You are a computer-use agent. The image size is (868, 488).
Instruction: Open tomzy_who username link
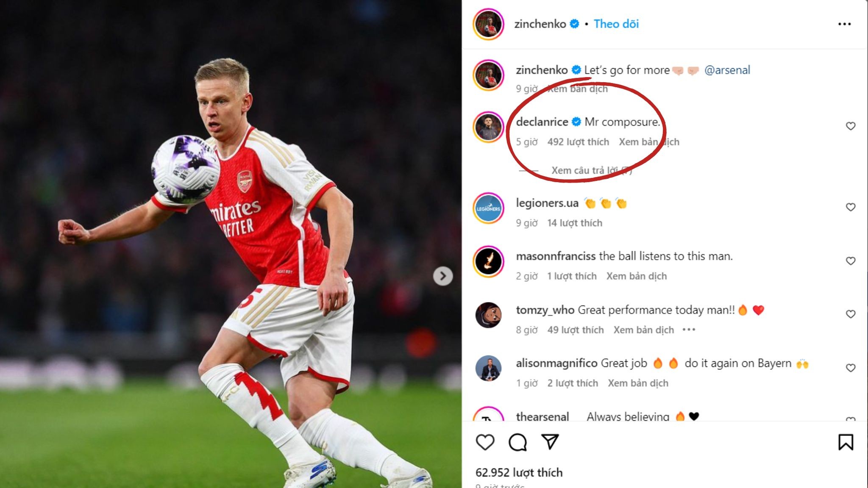coord(545,310)
